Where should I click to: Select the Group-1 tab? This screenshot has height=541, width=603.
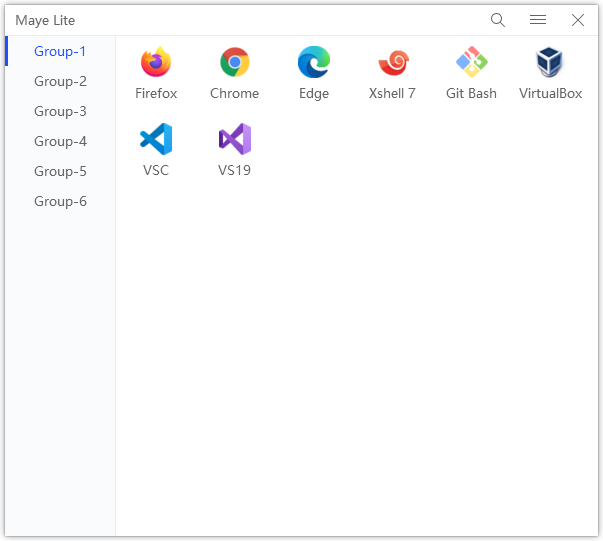pyautogui.click(x=60, y=51)
